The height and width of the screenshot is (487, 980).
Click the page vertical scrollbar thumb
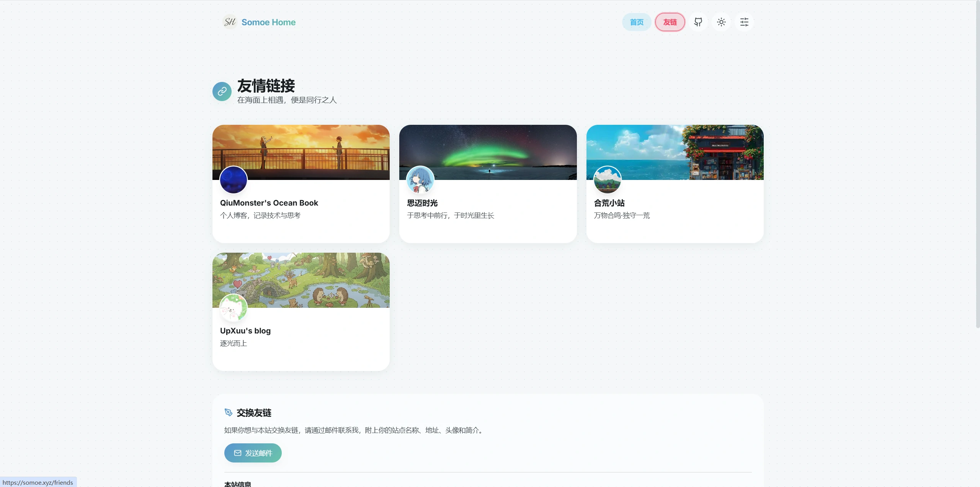(977, 164)
